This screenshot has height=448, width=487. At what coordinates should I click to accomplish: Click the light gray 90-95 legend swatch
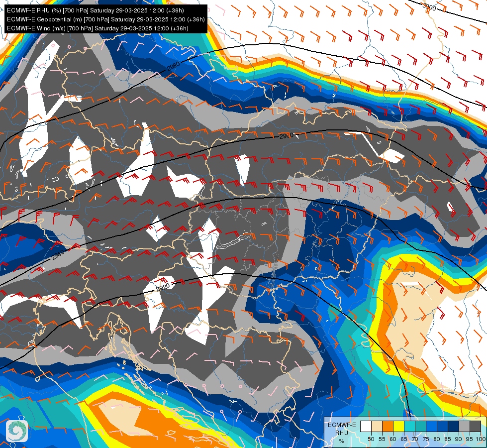pyautogui.click(x=464, y=426)
